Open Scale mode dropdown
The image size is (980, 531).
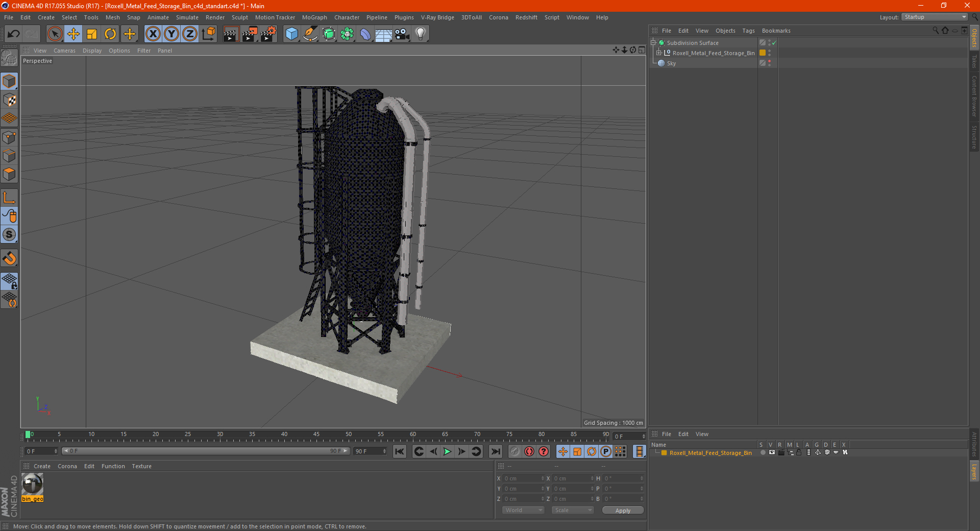pyautogui.click(x=573, y=510)
